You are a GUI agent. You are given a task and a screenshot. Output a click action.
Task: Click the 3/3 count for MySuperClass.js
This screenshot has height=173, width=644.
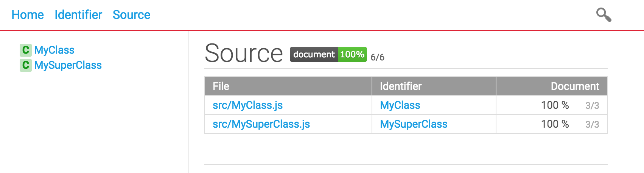tap(592, 124)
